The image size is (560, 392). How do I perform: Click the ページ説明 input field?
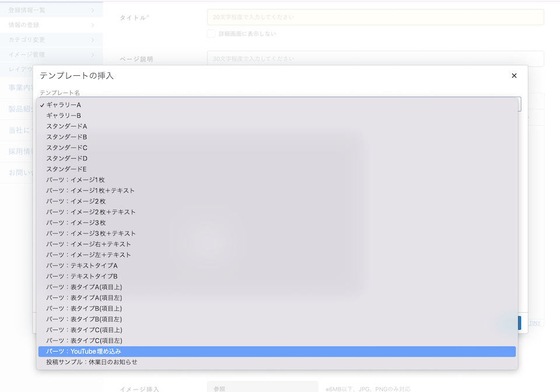point(375,59)
